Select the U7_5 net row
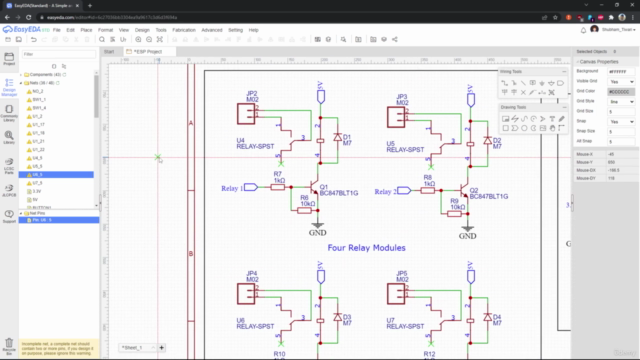Screen dimensions: 640x360 pos(56,183)
